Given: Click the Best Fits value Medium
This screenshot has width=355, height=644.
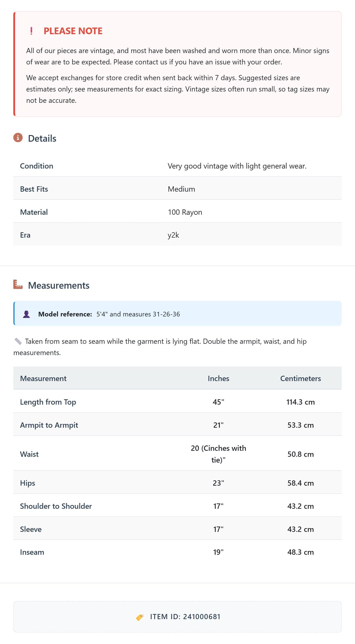Looking at the screenshot, I should point(181,189).
